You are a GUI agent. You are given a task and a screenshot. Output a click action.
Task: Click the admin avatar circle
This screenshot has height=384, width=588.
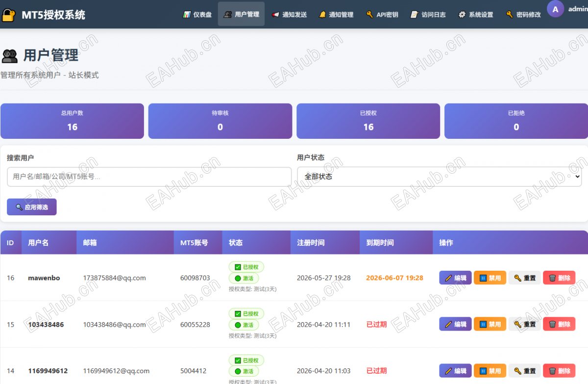tap(555, 9)
